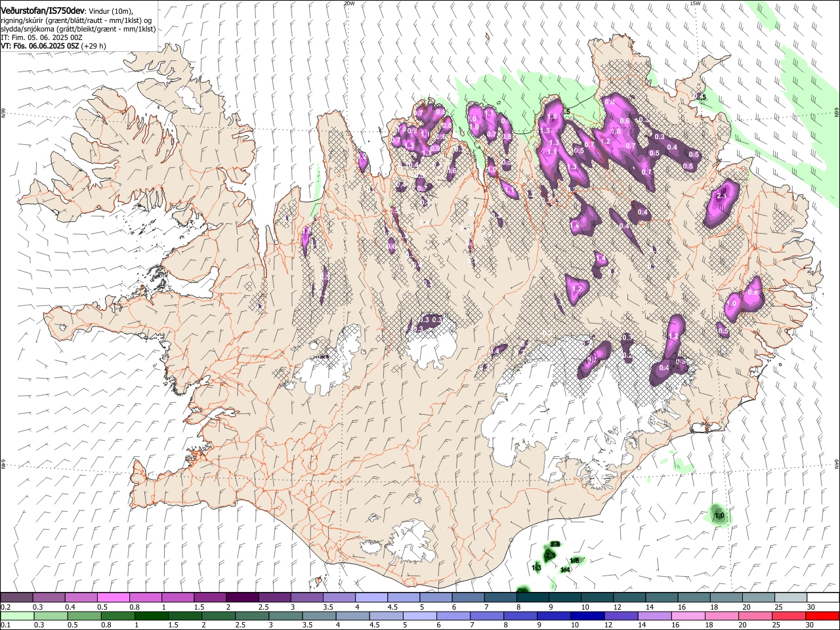
Task: Select the light pink 16 swatch in rain legend
Action: 688,616
